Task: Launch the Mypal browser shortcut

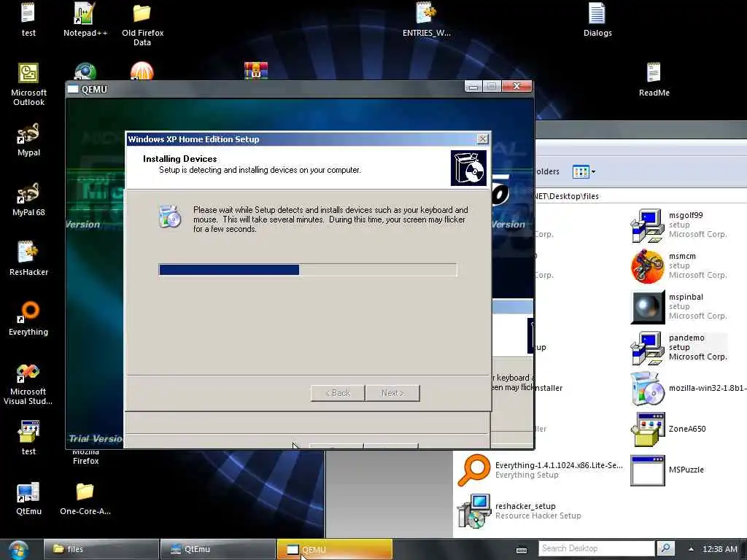Action: pyautogui.click(x=28, y=139)
